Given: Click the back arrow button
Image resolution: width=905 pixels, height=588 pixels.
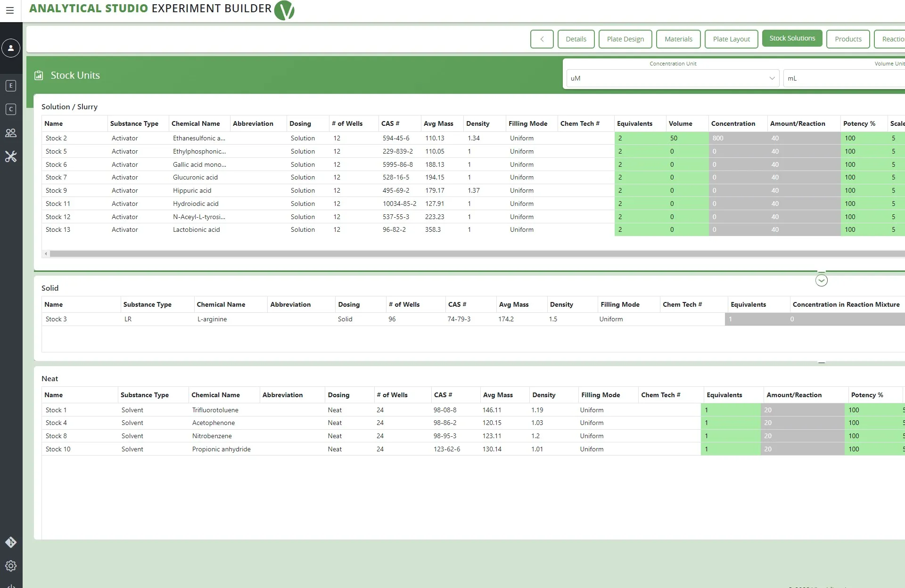Looking at the screenshot, I should [x=542, y=39].
